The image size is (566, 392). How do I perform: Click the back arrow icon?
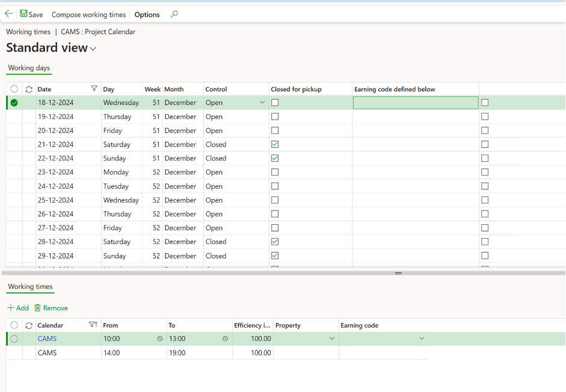coord(8,13)
